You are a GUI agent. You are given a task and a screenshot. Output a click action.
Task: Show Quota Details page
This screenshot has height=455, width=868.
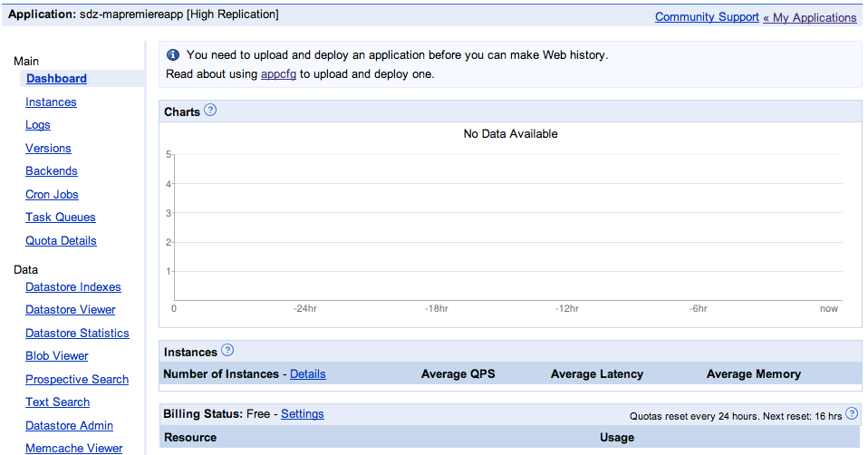pyautogui.click(x=61, y=241)
